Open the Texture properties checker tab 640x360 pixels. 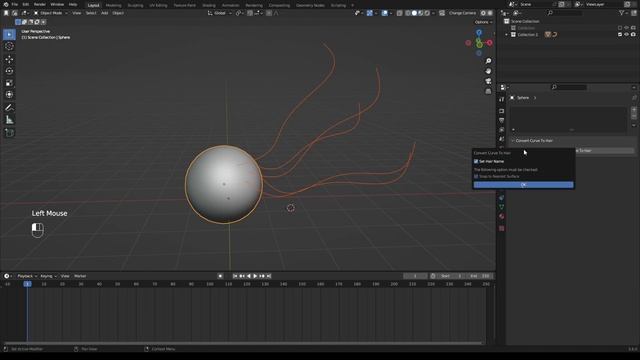click(x=502, y=228)
